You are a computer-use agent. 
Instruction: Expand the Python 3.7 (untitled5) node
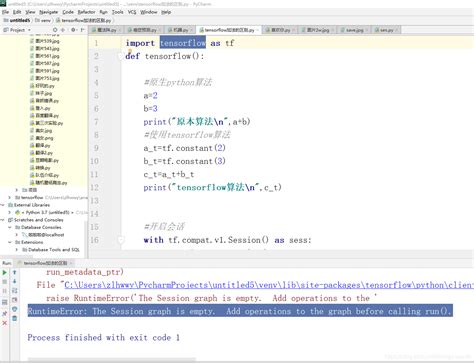point(10,212)
